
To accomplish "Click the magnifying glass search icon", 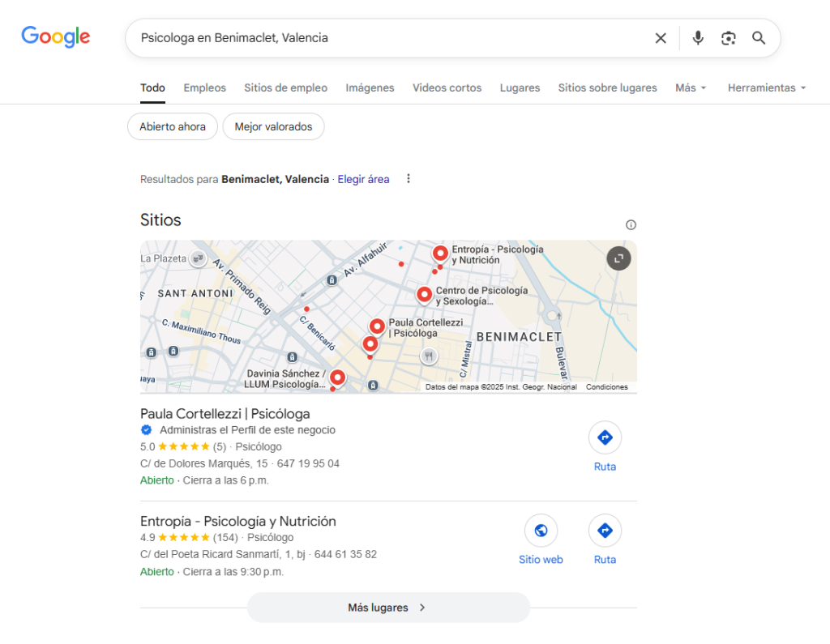I will 759,38.
